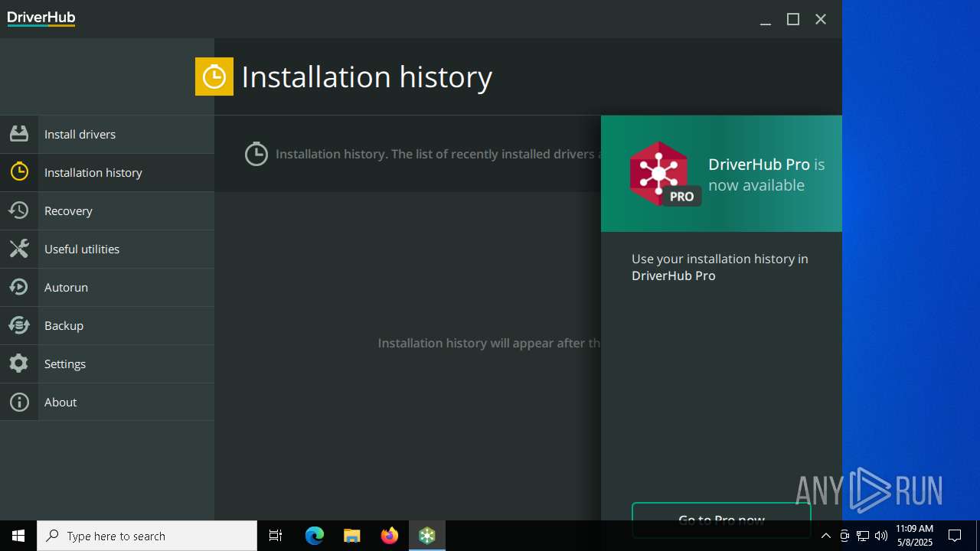Select Installation history menu label

pos(93,172)
